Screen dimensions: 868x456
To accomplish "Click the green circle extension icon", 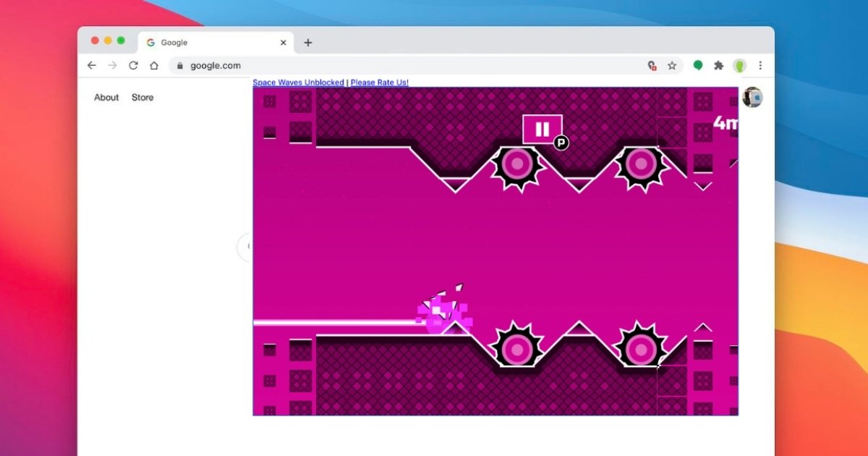I will coord(698,65).
